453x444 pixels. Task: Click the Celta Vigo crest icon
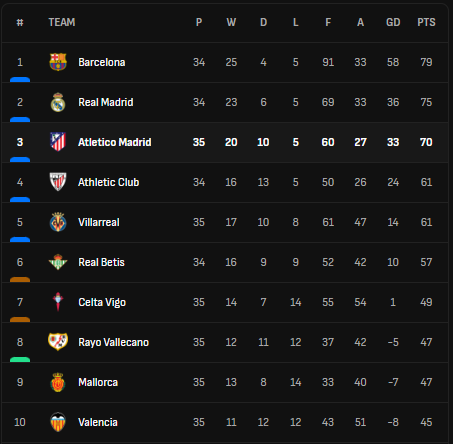58,302
